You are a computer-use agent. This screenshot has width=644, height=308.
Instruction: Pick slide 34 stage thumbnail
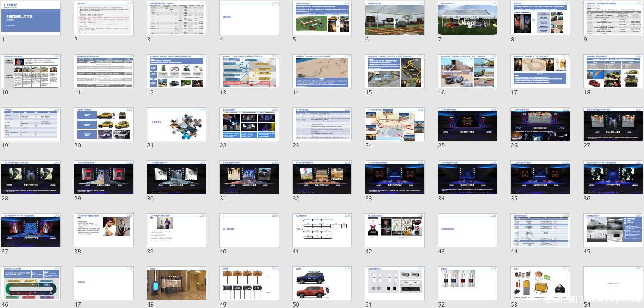[468, 177]
